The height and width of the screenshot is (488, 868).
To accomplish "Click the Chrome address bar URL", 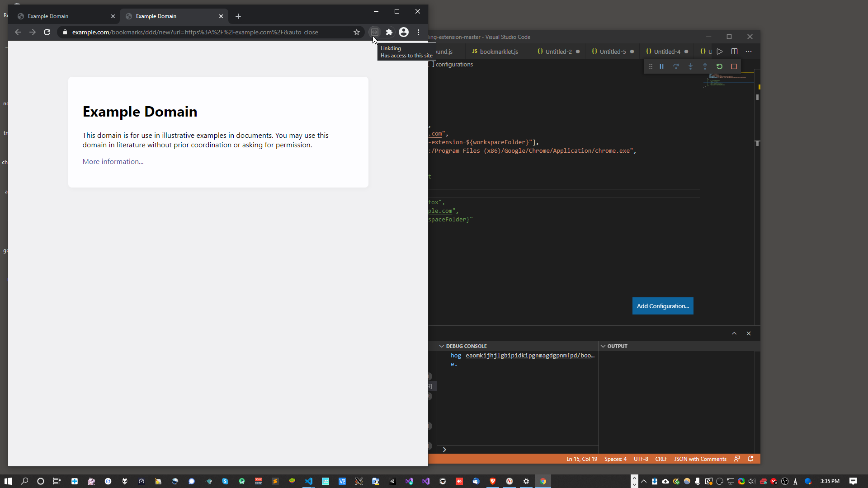I will tap(195, 32).
